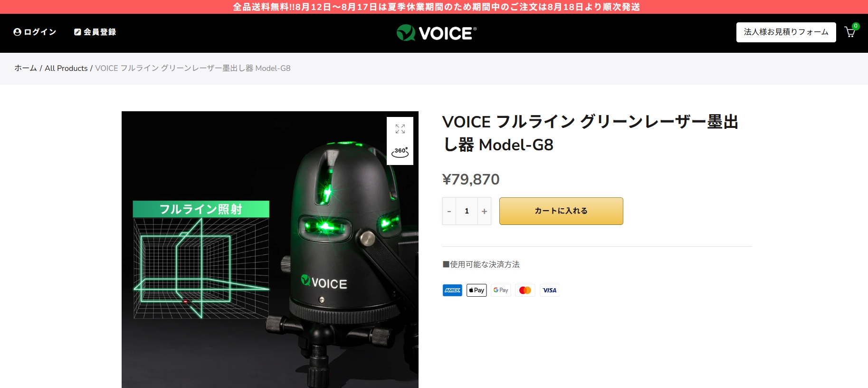The image size is (868, 388).
Task: Click the Apple Pay payment icon
Action: point(477,290)
